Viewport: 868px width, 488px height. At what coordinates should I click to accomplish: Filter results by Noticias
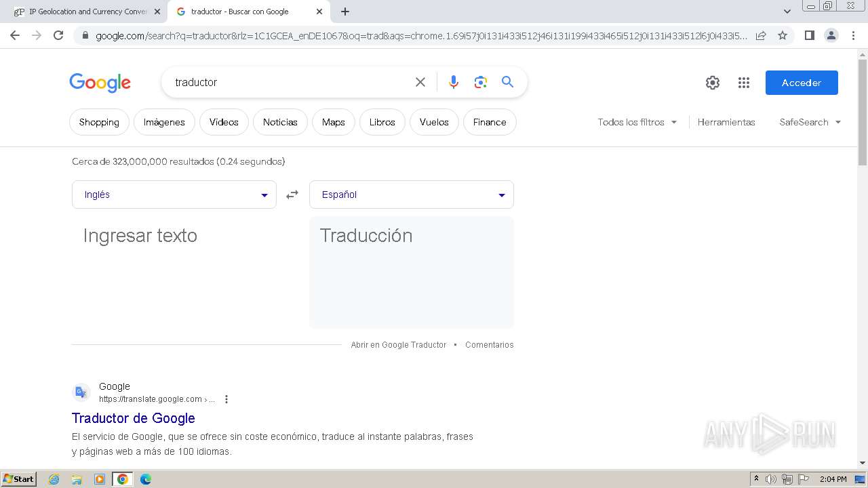(x=280, y=122)
